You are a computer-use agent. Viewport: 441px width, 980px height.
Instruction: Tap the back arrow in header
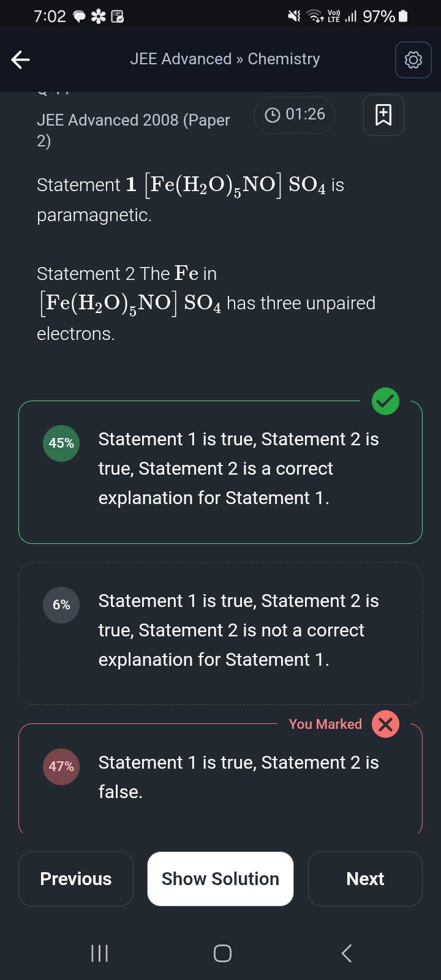21,59
